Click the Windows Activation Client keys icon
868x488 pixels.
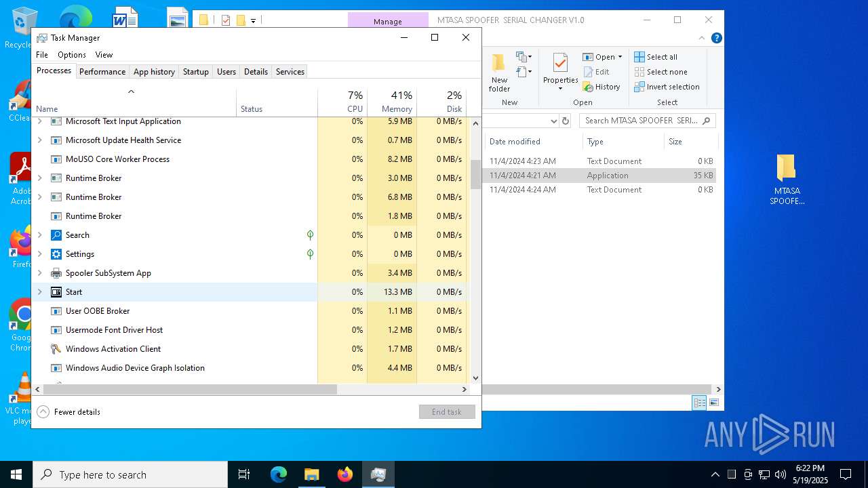tap(56, 349)
